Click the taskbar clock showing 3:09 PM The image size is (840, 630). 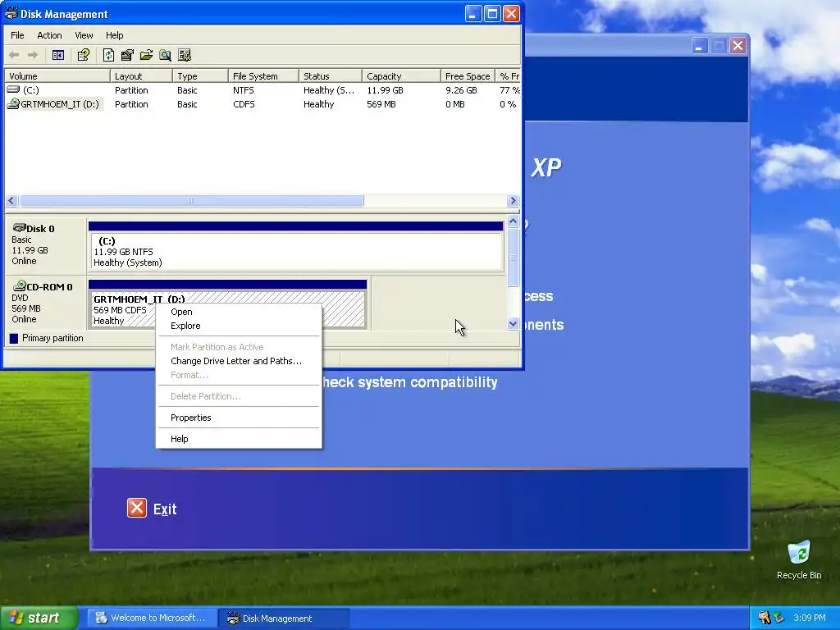point(809,618)
